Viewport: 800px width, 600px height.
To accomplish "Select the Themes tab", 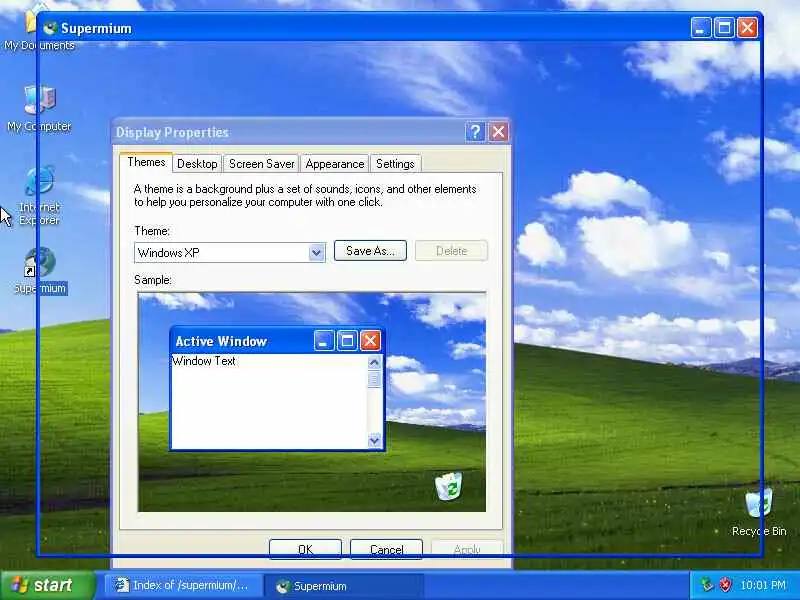I will pyautogui.click(x=146, y=162).
